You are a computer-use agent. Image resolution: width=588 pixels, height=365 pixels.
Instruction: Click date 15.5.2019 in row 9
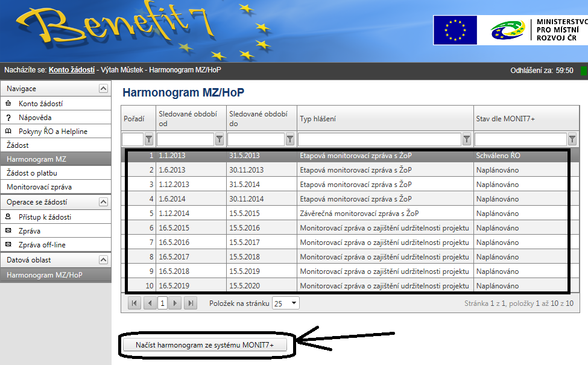coord(244,271)
